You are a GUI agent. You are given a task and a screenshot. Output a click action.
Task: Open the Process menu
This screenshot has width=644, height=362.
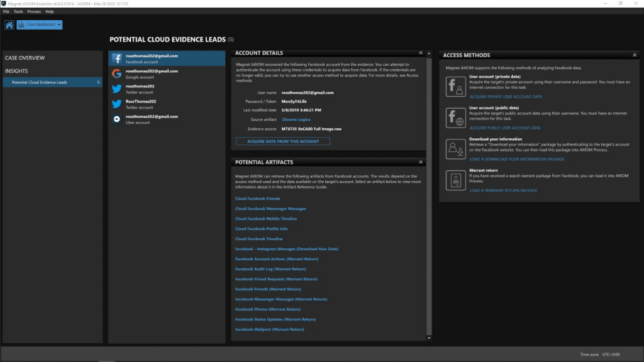point(34,11)
